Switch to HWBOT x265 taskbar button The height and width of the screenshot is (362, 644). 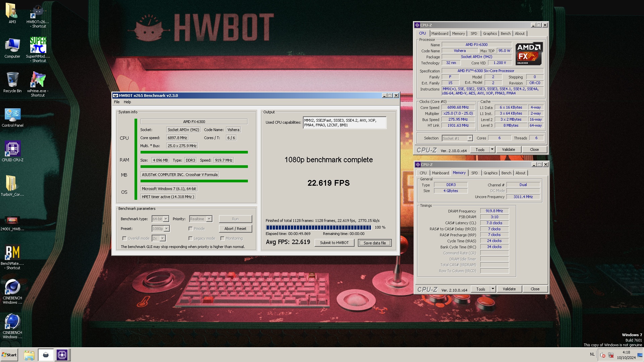tap(46, 355)
